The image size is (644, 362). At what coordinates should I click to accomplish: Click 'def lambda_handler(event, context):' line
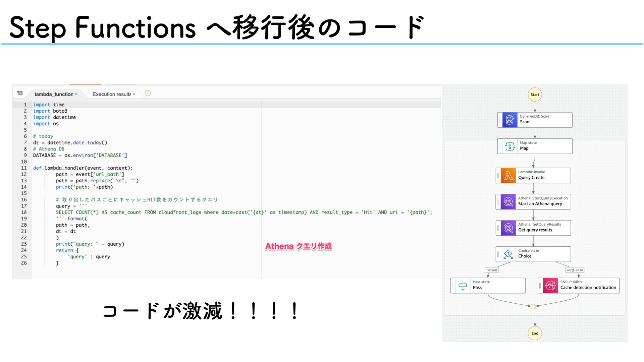pyautogui.click(x=83, y=168)
